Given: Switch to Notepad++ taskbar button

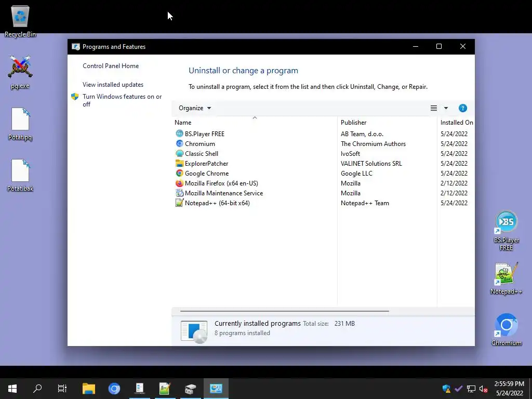Looking at the screenshot, I should point(165,389).
